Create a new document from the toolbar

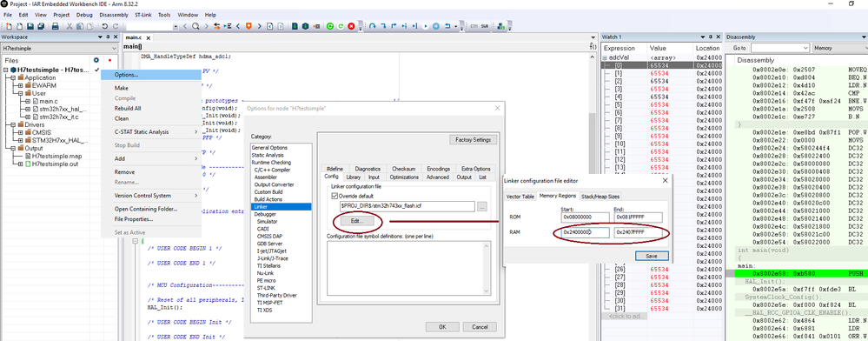pos(9,26)
